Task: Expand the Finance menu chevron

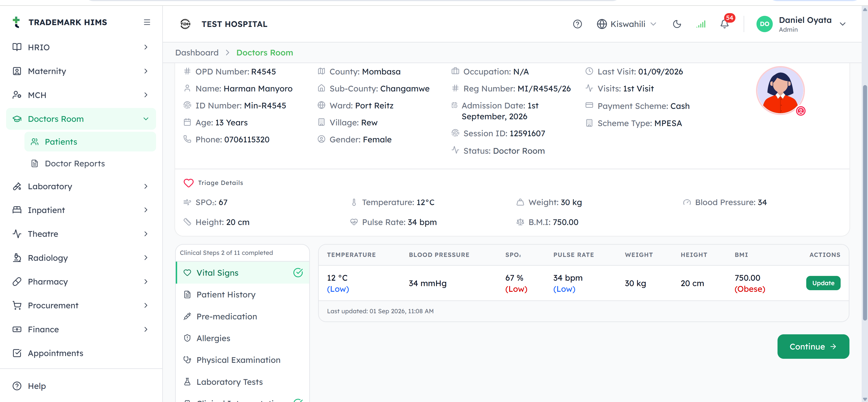Action: (x=146, y=329)
